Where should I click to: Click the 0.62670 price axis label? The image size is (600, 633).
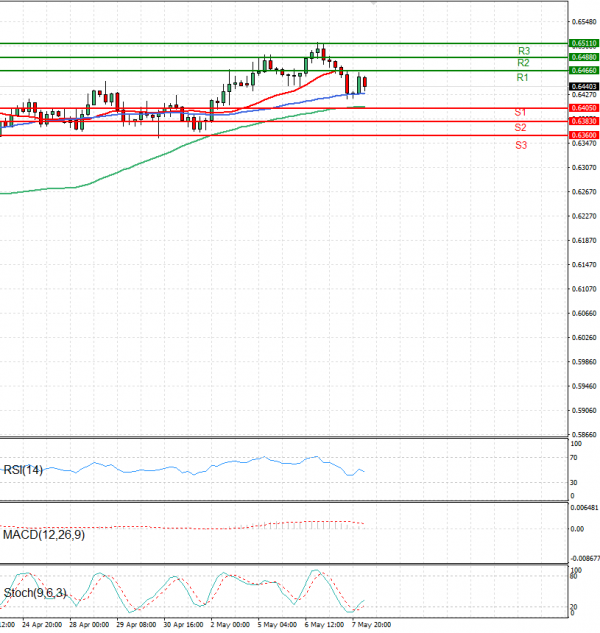tap(584, 192)
